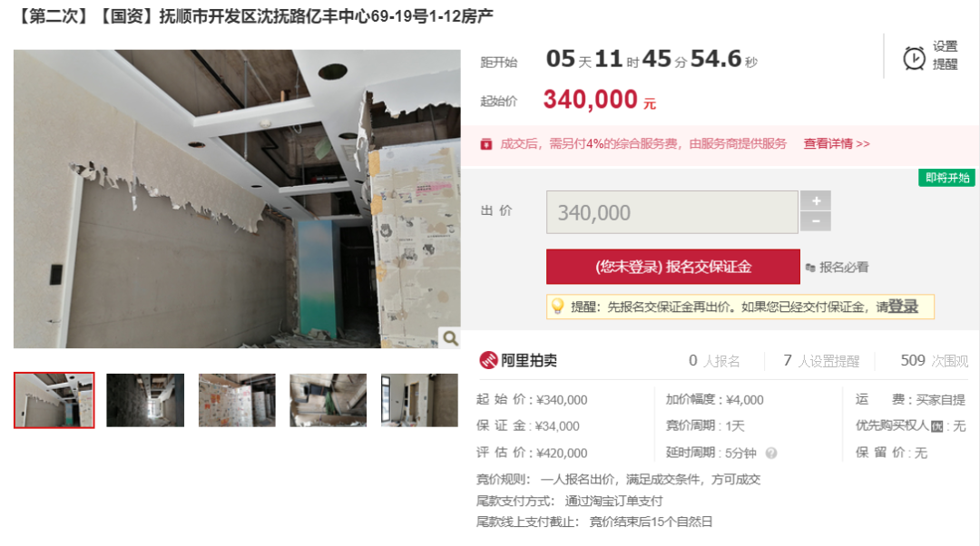Viewport: 980px width, 546px height.
Task: Click the alarm clock reminder icon
Action: tap(914, 58)
